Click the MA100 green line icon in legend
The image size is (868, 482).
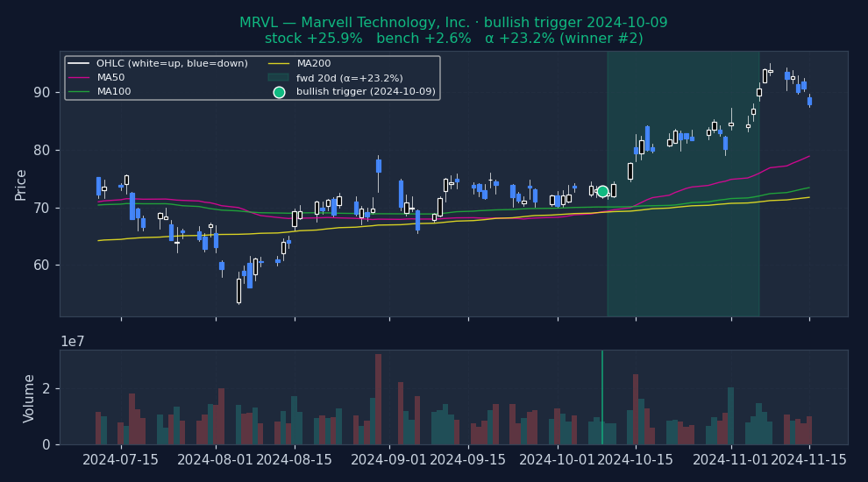point(79,92)
